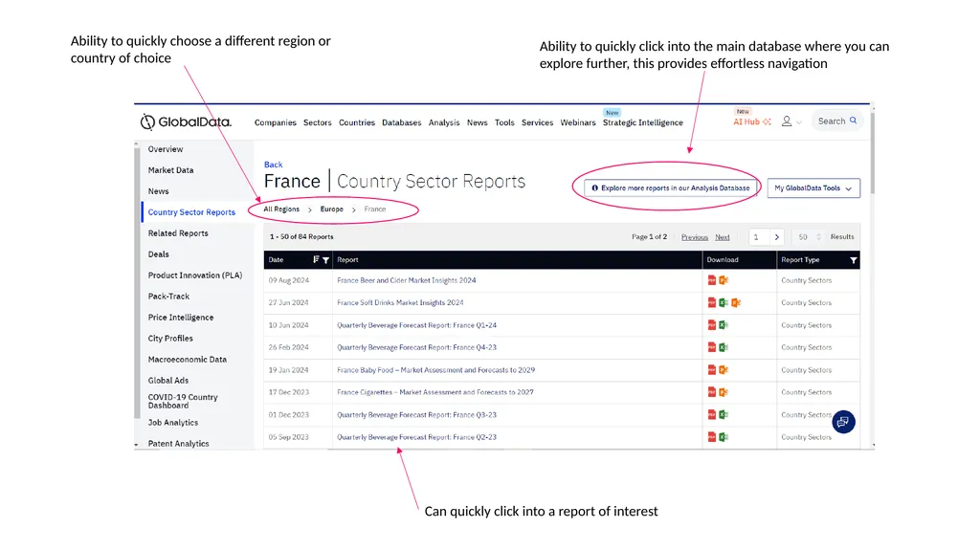Expand My GlobalData Tools dropdown
Image resolution: width=980 pixels, height=550 pixels.
click(813, 188)
